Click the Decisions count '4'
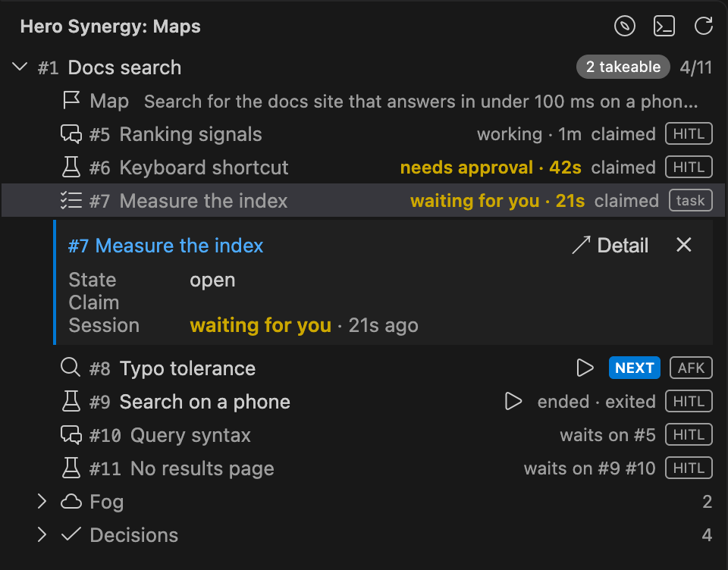 click(x=707, y=535)
